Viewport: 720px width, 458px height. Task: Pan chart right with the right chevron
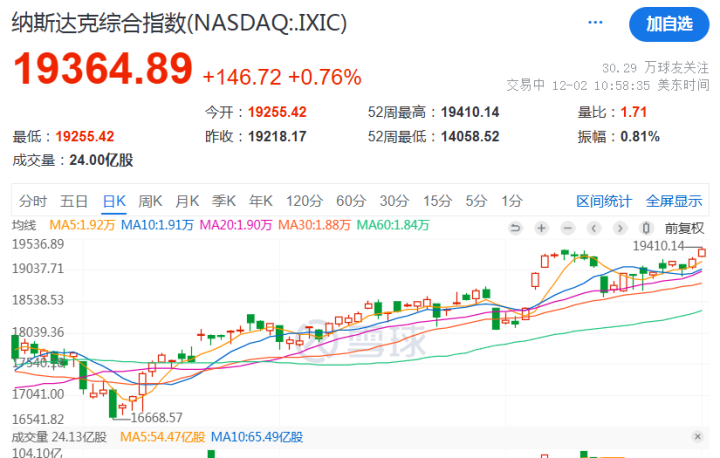(x=620, y=228)
